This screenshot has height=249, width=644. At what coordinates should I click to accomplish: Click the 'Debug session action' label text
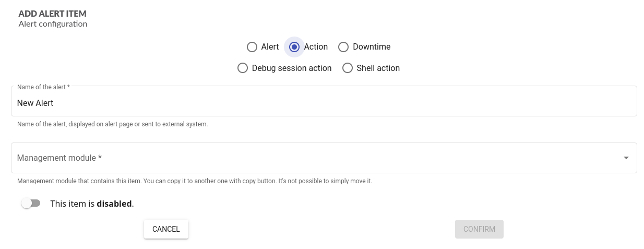[x=291, y=68]
